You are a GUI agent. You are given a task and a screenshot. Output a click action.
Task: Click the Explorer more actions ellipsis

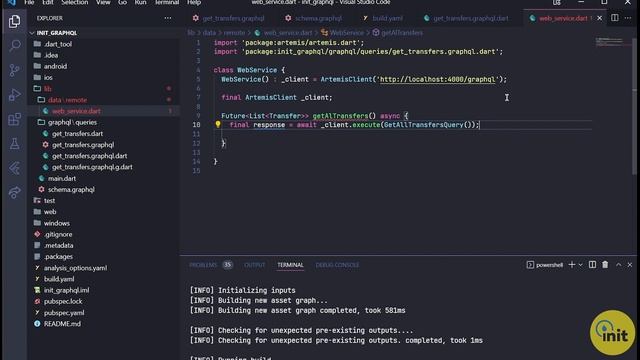[x=168, y=18]
